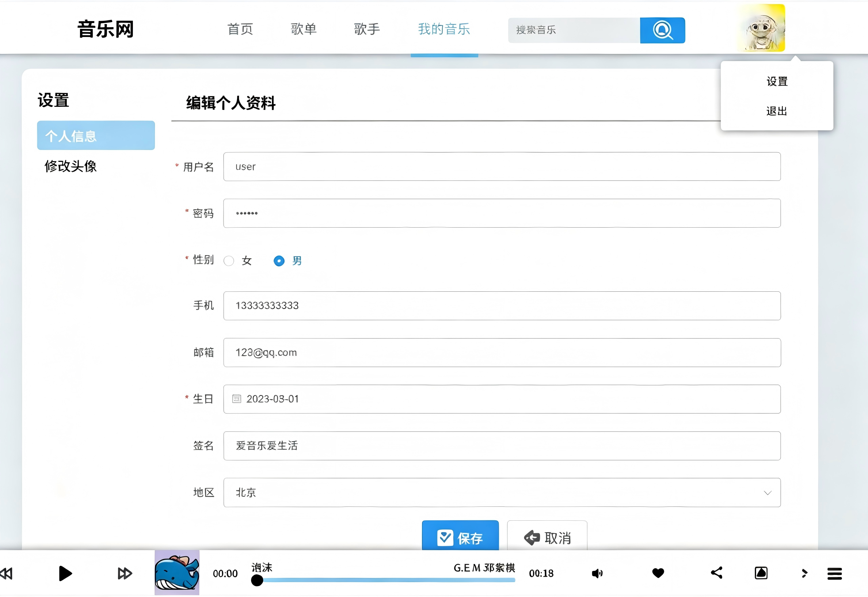The width and height of the screenshot is (868, 597).
Task: Click the whale album cover thumbnail
Action: (177, 573)
